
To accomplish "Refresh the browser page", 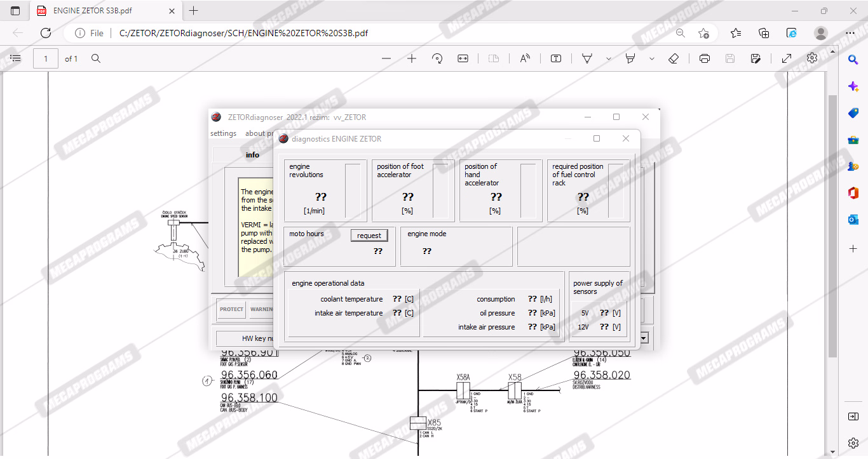I will click(x=46, y=33).
